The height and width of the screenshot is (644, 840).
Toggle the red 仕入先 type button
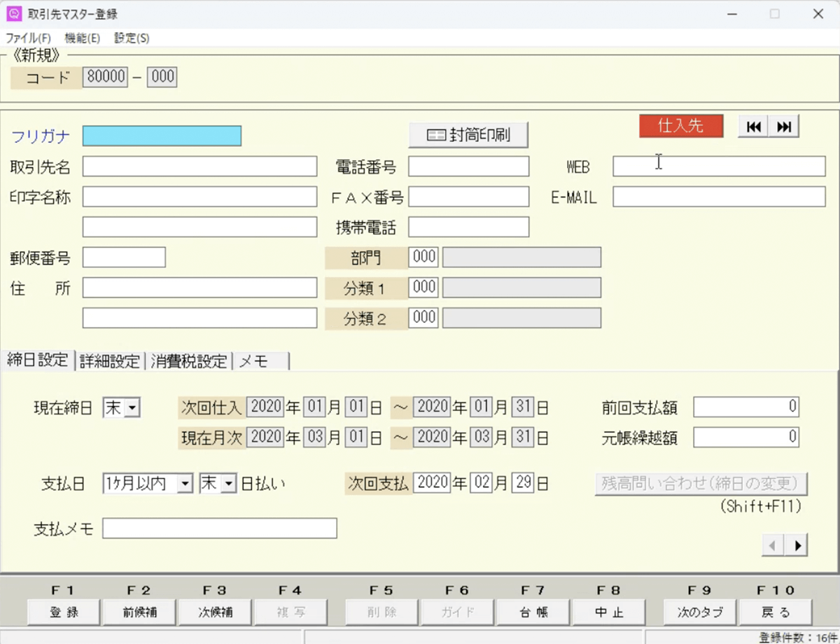(x=680, y=126)
